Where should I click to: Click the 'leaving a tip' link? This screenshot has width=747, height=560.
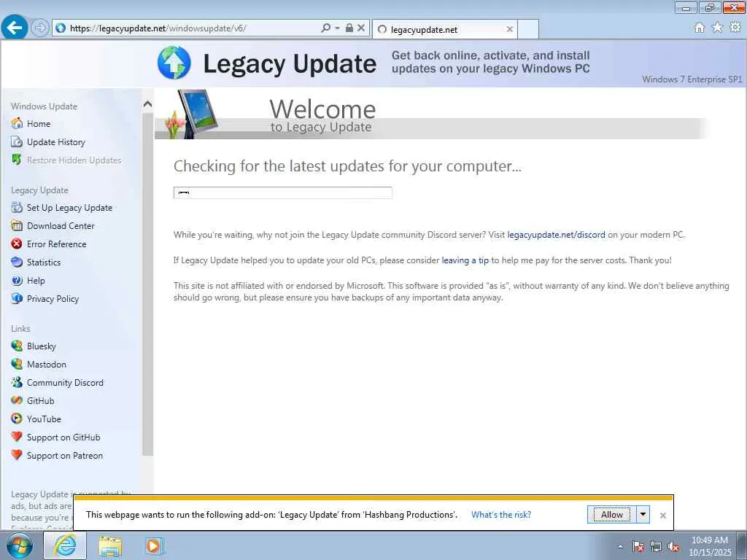pyautogui.click(x=465, y=260)
